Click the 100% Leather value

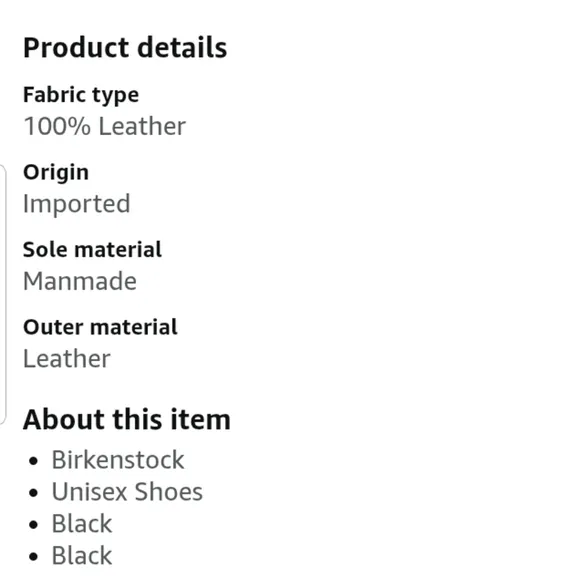(x=104, y=126)
